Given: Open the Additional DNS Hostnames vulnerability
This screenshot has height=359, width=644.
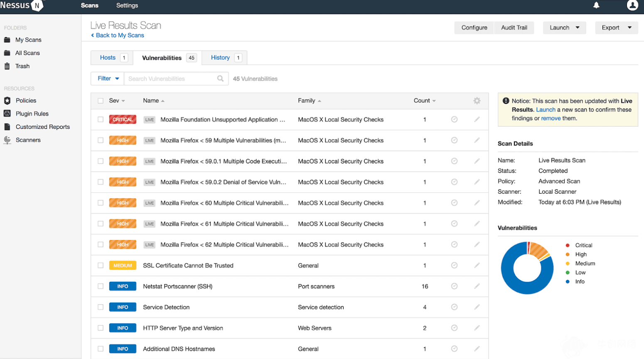Looking at the screenshot, I should [x=179, y=349].
